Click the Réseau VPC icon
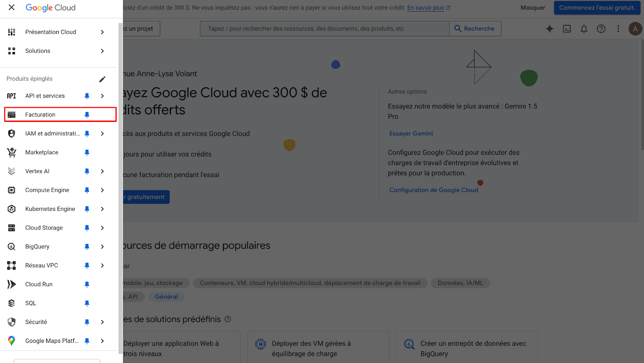644x363 pixels. click(x=12, y=266)
